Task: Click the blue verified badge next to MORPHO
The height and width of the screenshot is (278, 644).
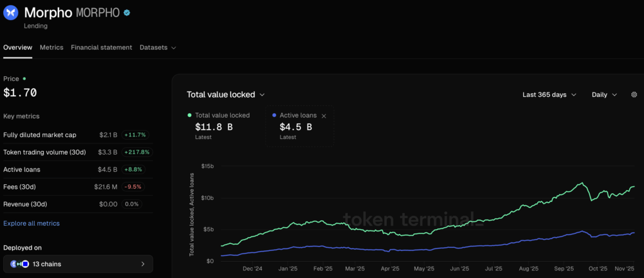Action: 128,13
